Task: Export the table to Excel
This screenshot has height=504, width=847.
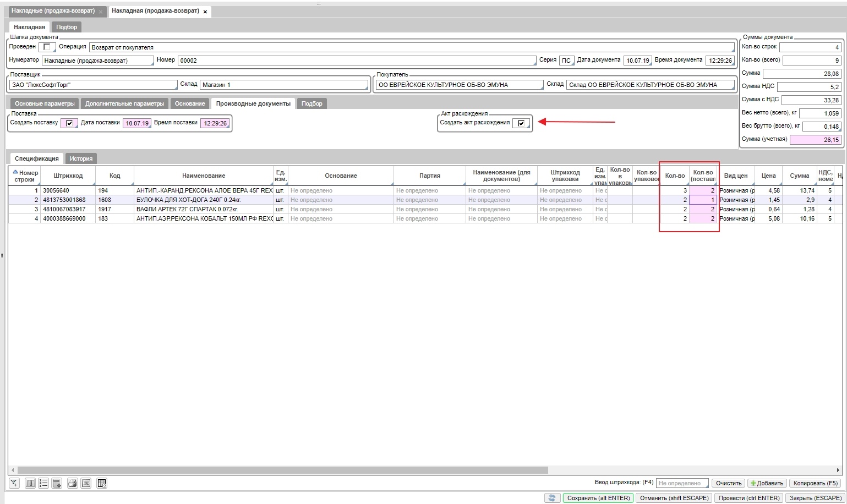Action: 86,483
